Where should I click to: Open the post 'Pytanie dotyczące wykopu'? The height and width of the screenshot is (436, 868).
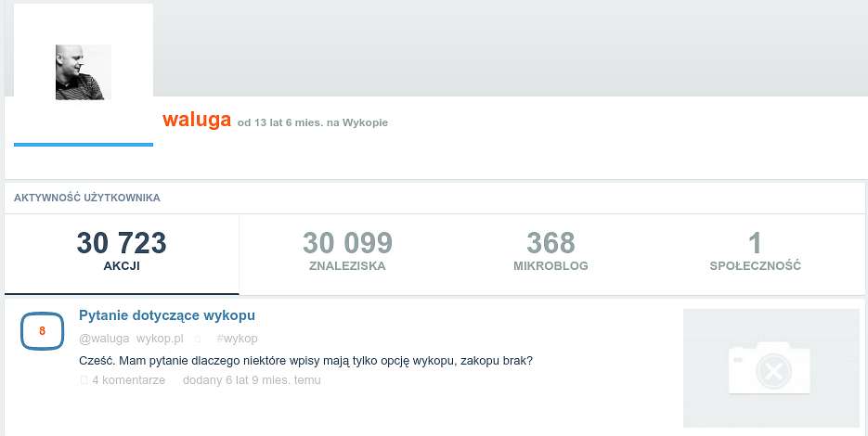[166, 315]
